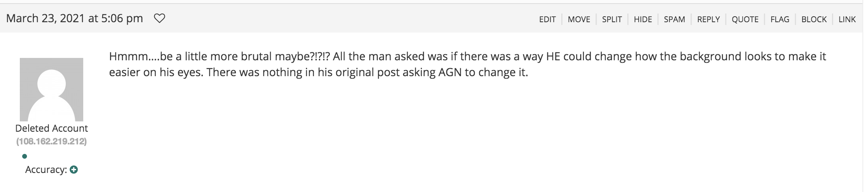The image size is (868, 192).
Task: Hide this post using HIDE
Action: 643,19
